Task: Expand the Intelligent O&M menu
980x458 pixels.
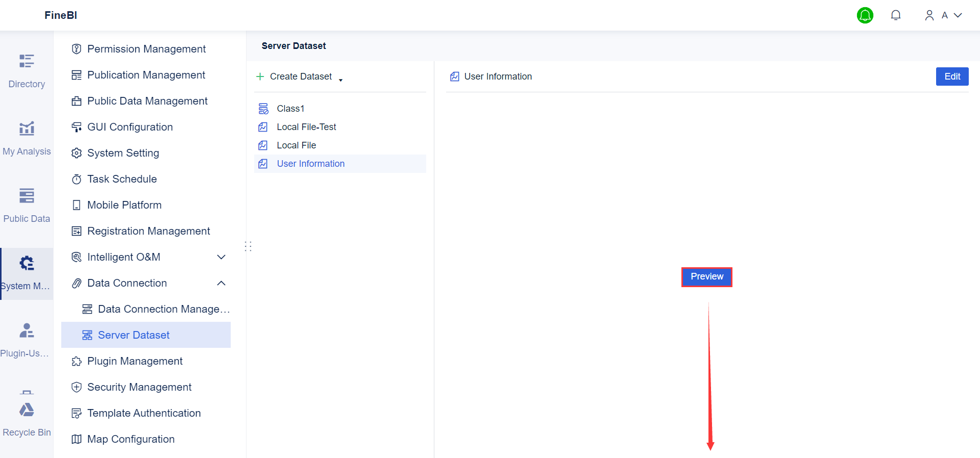Action: coord(221,257)
